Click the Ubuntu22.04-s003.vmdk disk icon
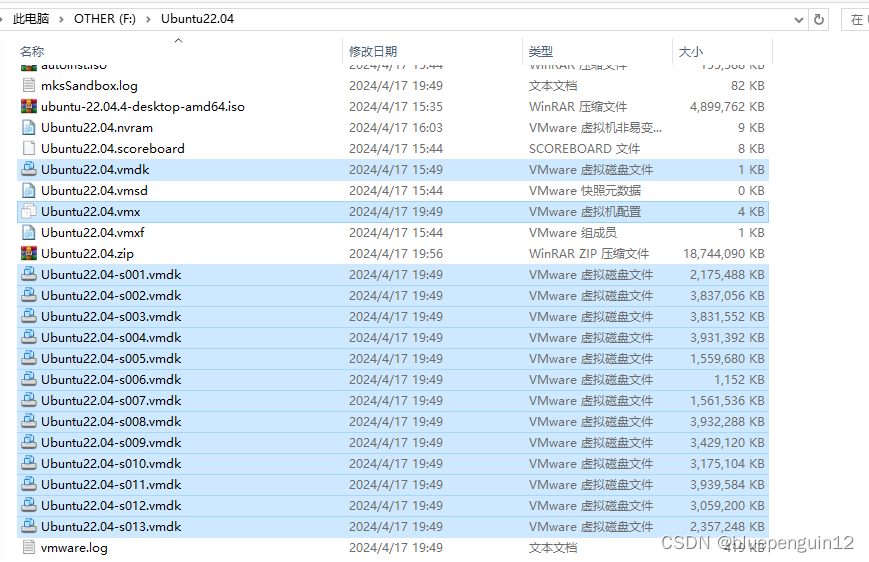Viewport: 869px width, 562px height. tap(29, 316)
